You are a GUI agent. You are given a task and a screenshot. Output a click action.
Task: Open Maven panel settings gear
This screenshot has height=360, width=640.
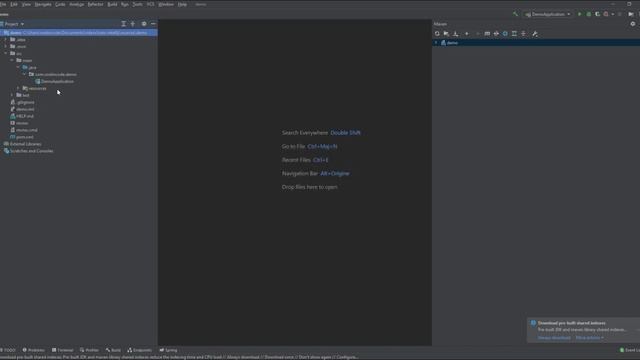pyautogui.click(x=633, y=24)
